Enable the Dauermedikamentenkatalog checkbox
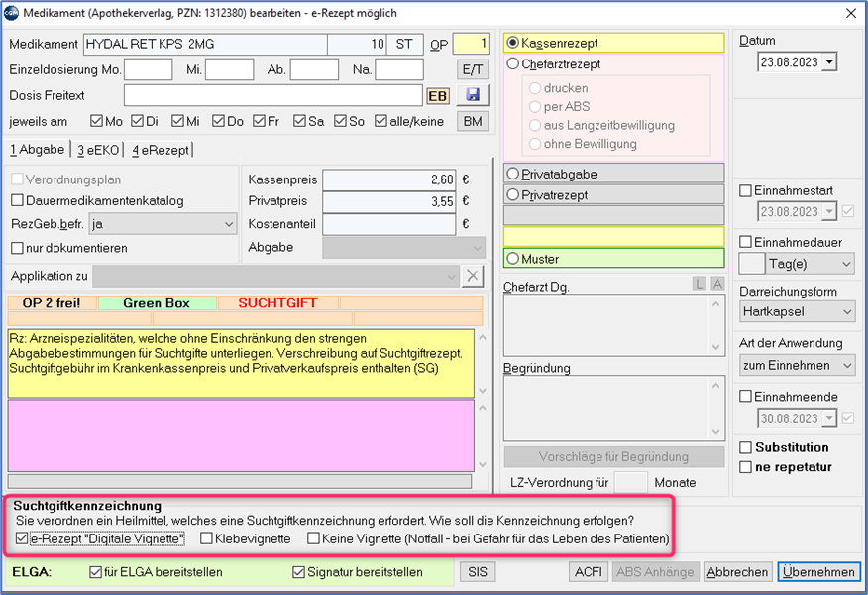Viewport: 868px width, 595px height. (17, 200)
